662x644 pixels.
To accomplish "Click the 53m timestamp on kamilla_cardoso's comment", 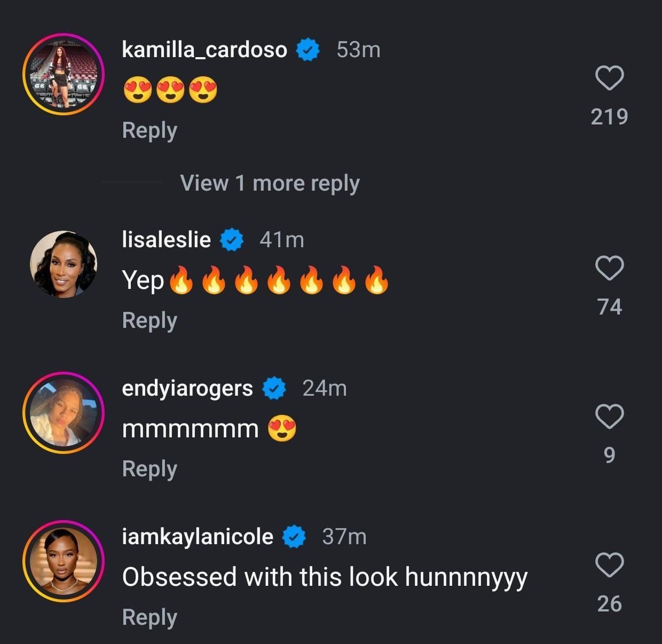I will click(358, 50).
